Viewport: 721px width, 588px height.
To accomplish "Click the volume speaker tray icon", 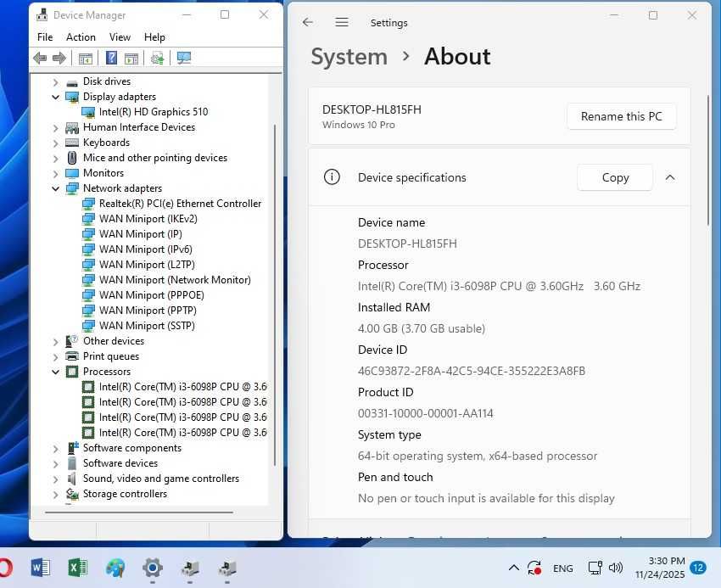I will tap(616, 568).
